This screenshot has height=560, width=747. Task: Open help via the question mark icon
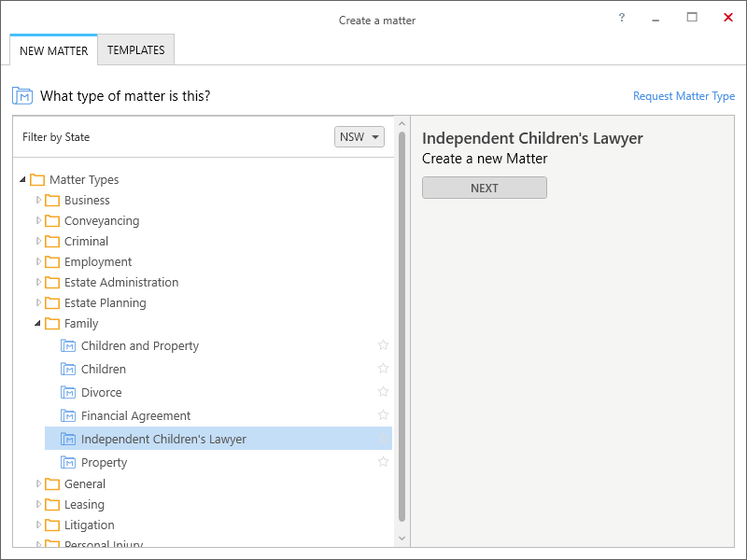[x=622, y=18]
